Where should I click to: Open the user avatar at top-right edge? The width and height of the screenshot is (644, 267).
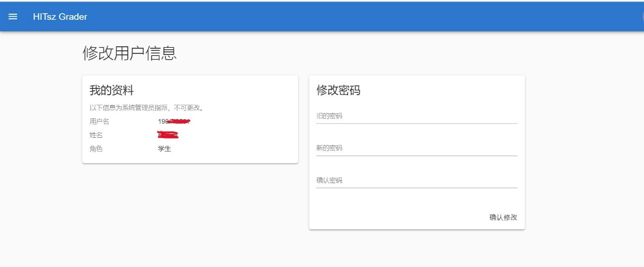(x=642, y=17)
